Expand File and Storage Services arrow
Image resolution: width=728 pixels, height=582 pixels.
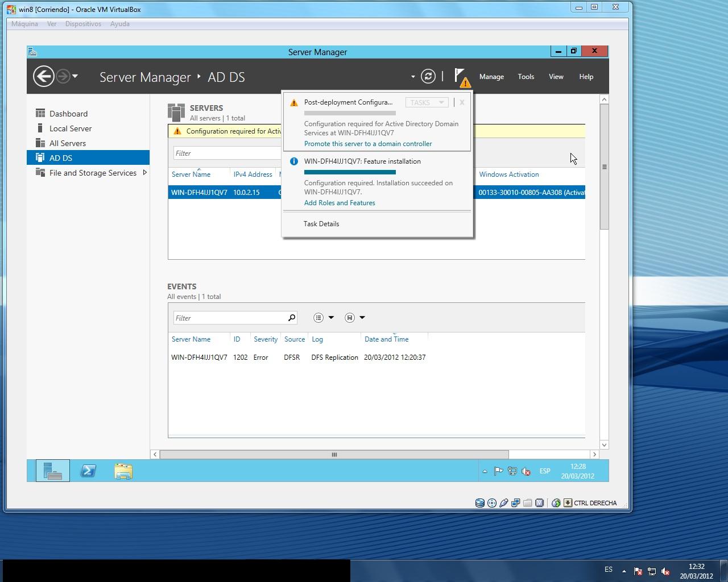click(144, 173)
